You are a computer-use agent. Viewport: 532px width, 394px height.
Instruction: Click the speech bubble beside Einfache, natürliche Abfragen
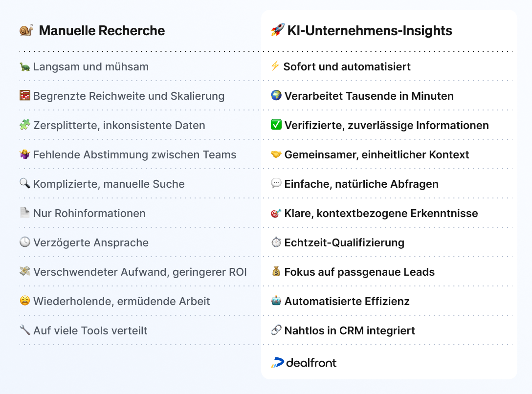tap(276, 183)
